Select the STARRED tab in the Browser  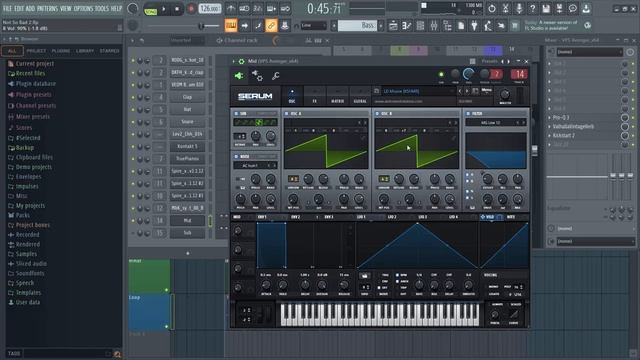click(x=109, y=51)
